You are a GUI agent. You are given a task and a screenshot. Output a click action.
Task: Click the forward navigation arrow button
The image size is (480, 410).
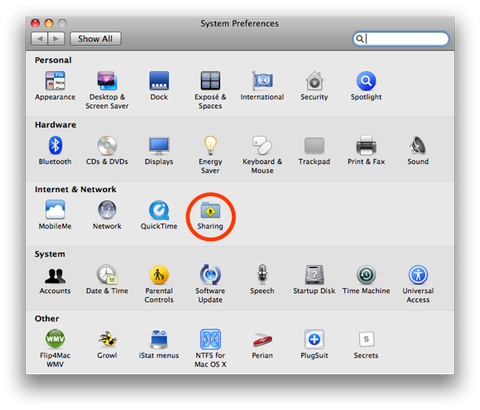56,39
